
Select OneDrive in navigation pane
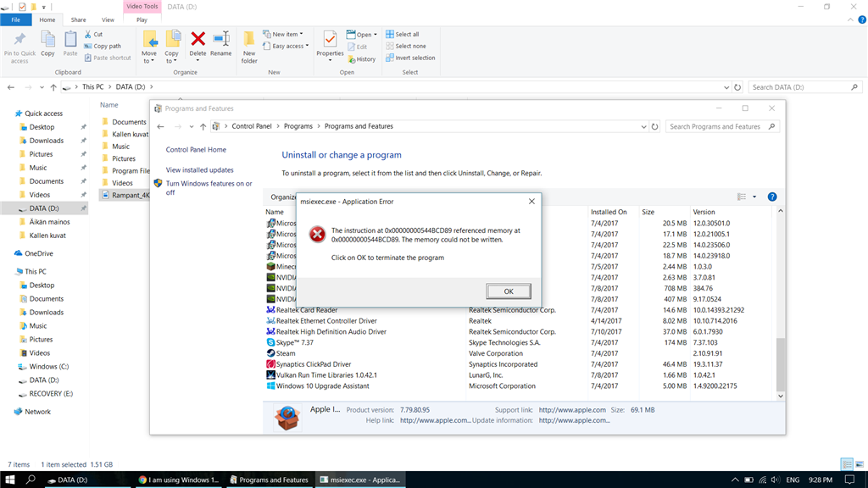tap(38, 253)
